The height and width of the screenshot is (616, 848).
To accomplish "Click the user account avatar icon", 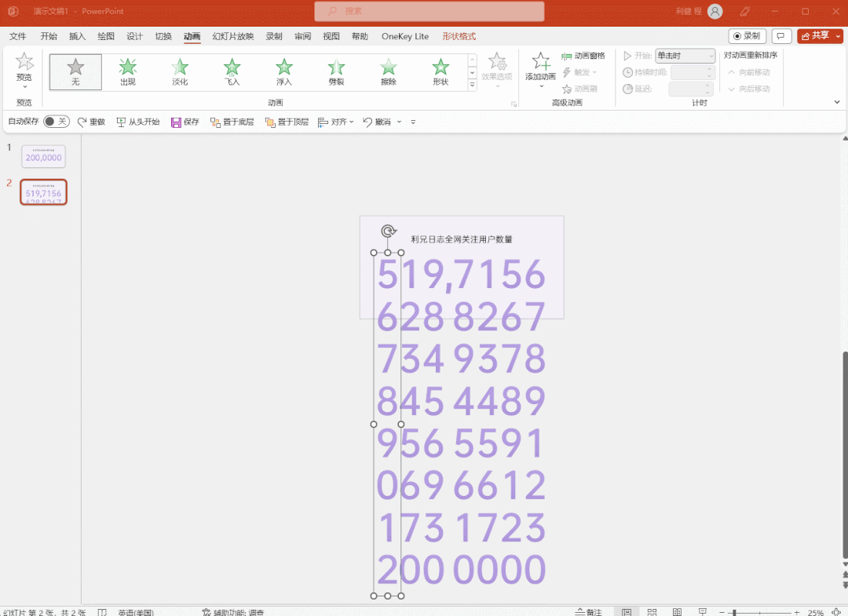I will (x=715, y=11).
